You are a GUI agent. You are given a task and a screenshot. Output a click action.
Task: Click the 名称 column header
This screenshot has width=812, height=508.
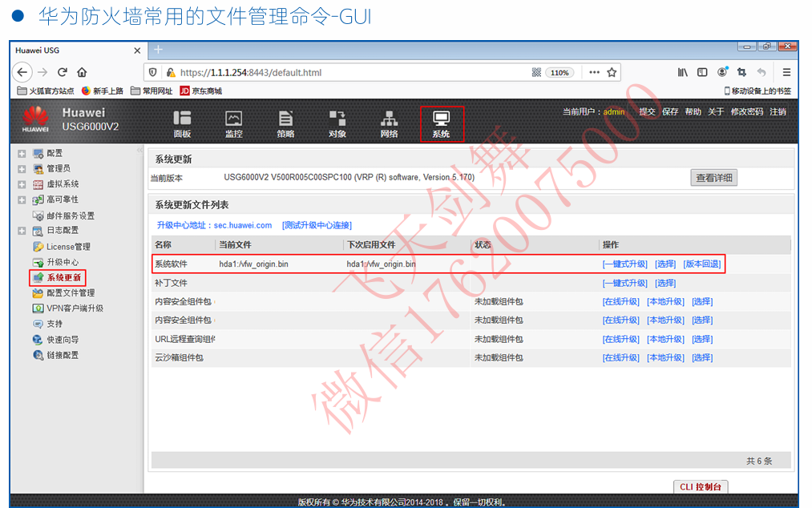point(164,244)
